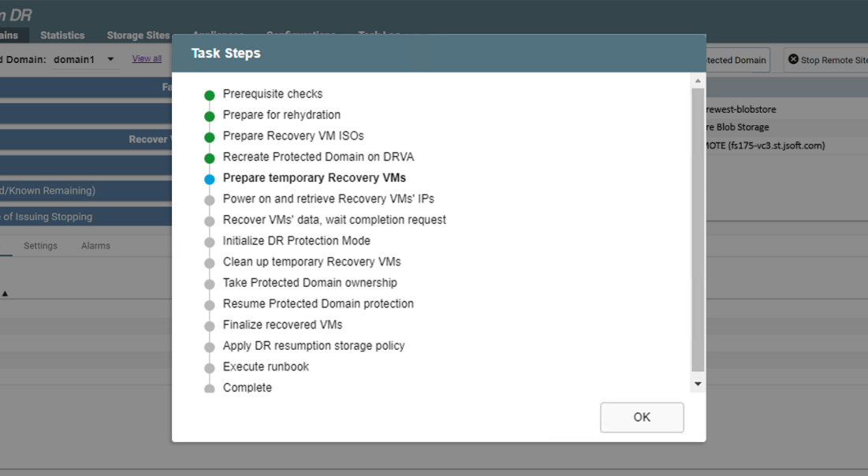Viewport: 868px width, 476px height.
Task: Click the green dot for Recreate Protected Domain on DRVA
Action: pyautogui.click(x=210, y=158)
